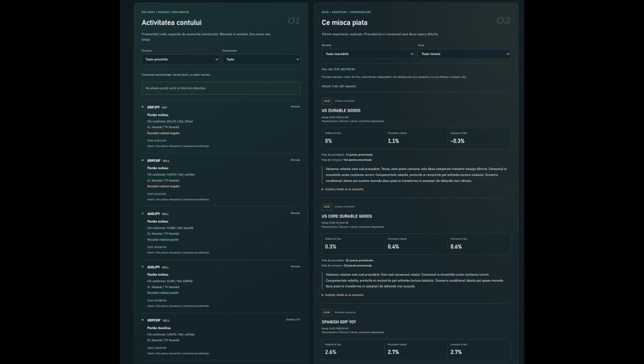Click the "Flux citit" timestamp line

click(x=338, y=69)
